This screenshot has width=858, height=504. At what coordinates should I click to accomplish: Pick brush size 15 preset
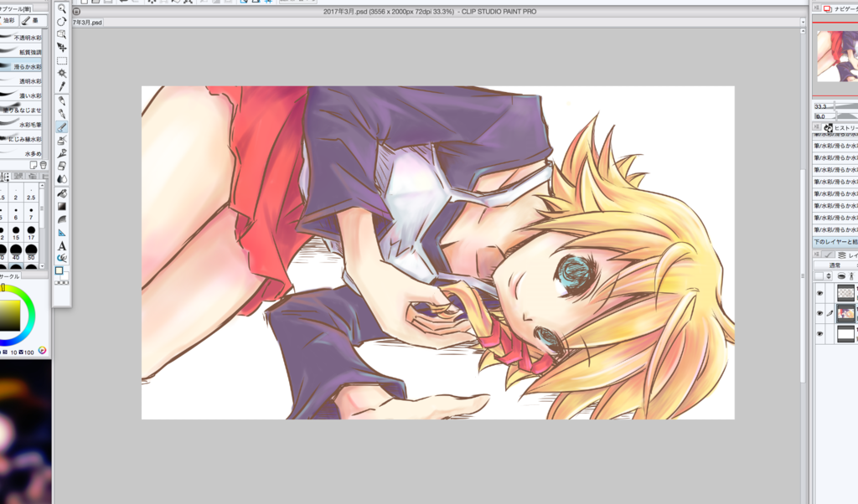tap(16, 232)
